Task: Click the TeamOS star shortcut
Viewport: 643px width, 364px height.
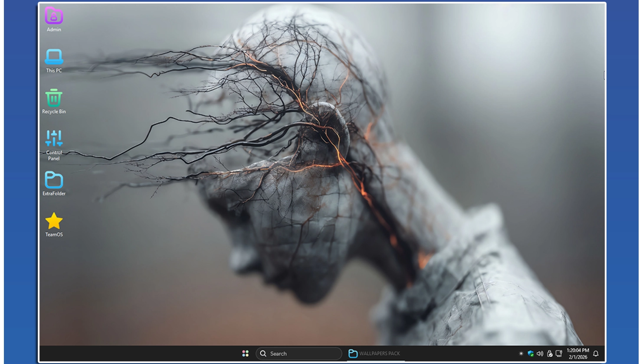Action: tap(54, 221)
